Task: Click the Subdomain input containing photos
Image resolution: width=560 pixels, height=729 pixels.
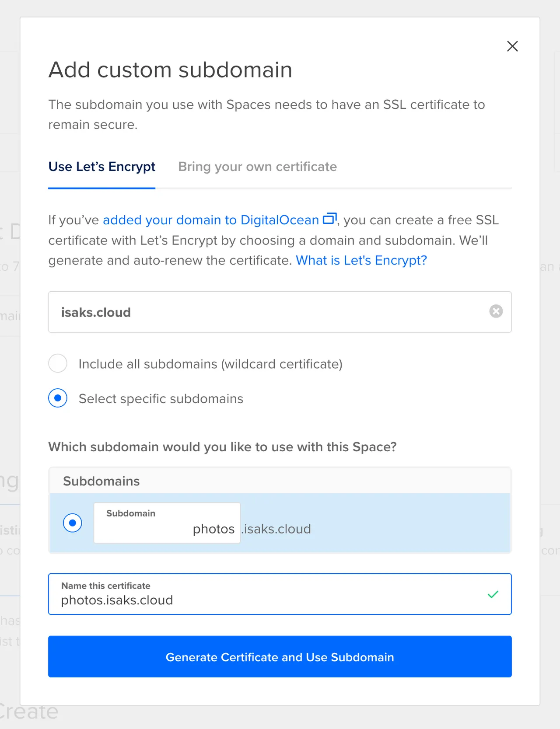Action: (167, 523)
